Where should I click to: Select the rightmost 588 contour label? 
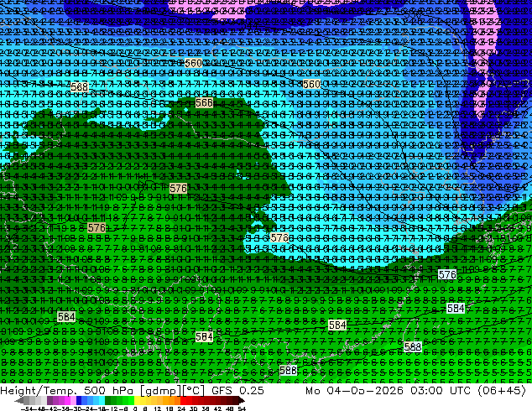pos(413,346)
